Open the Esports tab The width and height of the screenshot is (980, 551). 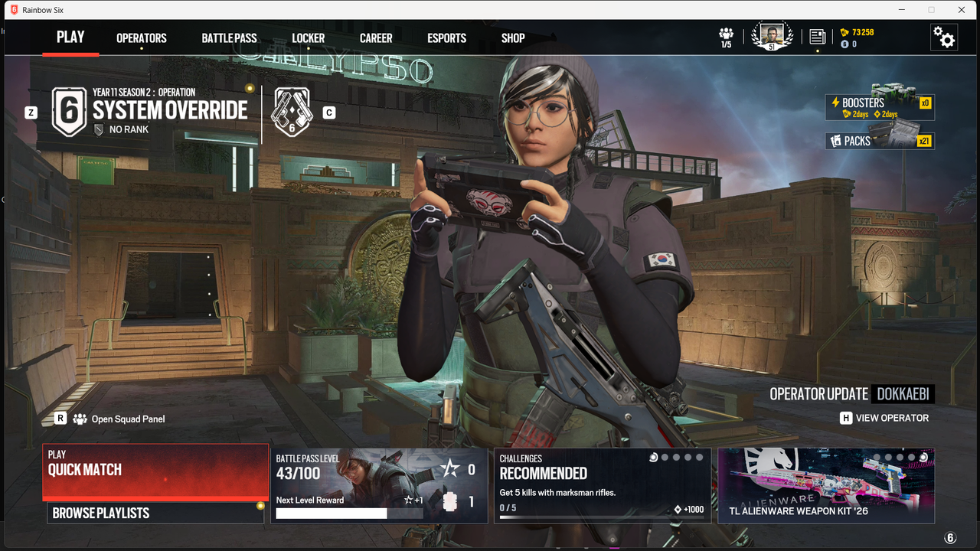[447, 38]
